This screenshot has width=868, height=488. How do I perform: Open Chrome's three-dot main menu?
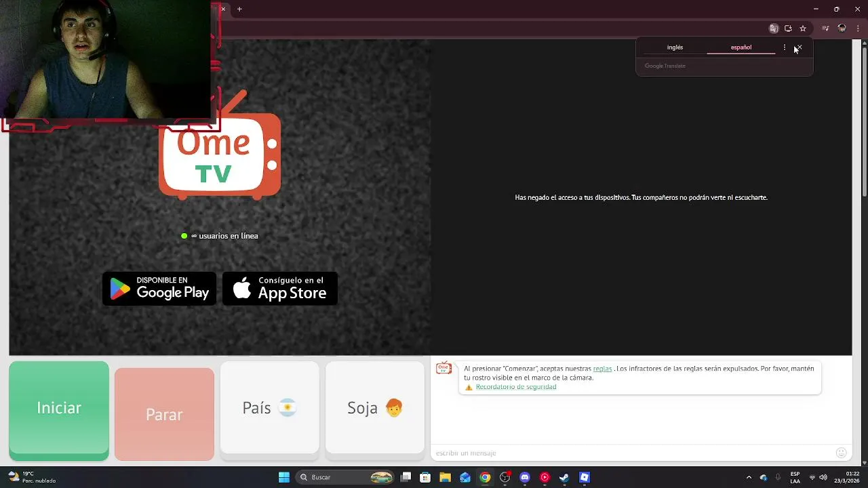point(858,28)
